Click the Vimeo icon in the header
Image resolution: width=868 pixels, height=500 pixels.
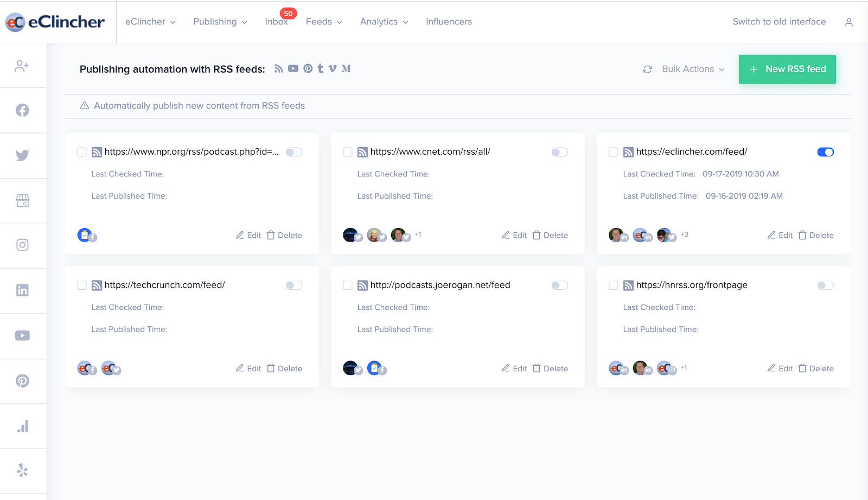tap(333, 68)
